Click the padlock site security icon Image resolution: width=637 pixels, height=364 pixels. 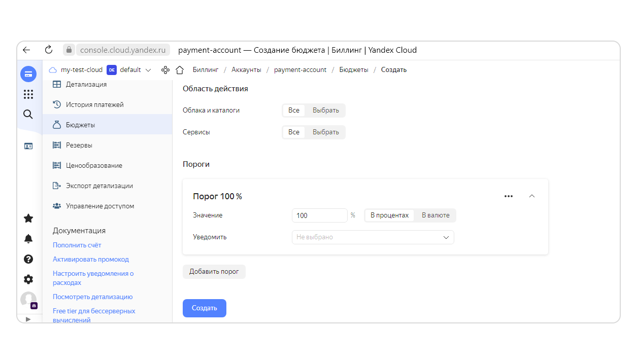[x=69, y=50]
